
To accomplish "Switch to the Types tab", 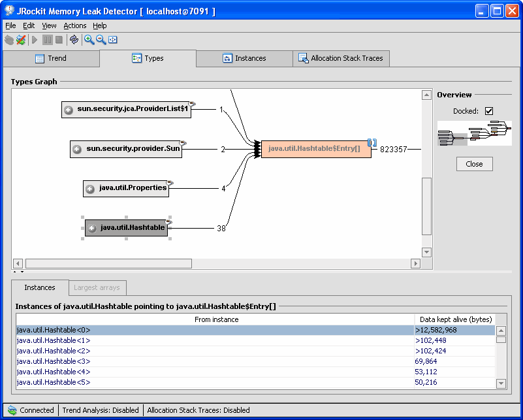I will 148,58.
